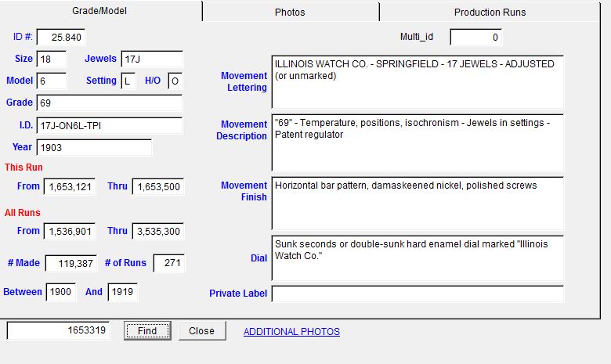Click the Movement Finish text area

pos(418,204)
